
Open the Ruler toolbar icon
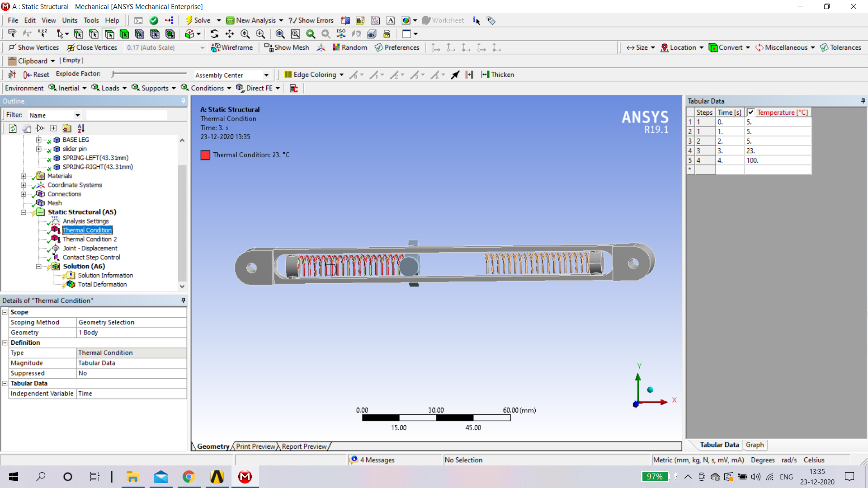pyautogui.click(x=387, y=34)
